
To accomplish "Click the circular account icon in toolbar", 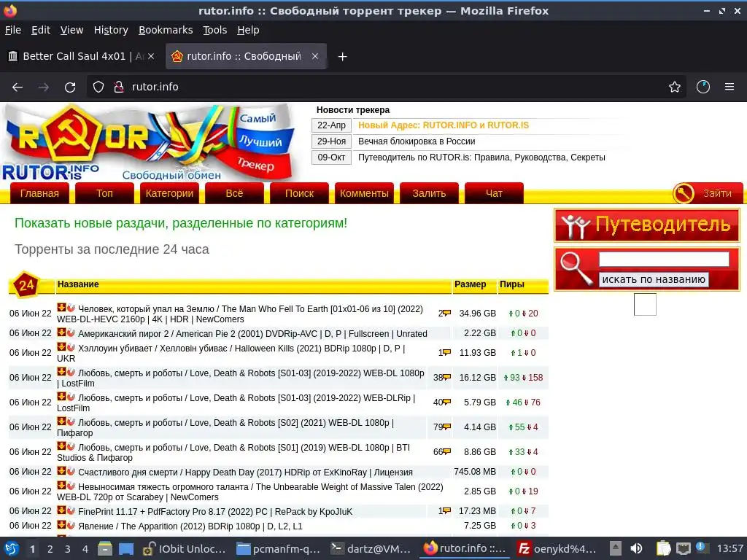I will pos(703,87).
